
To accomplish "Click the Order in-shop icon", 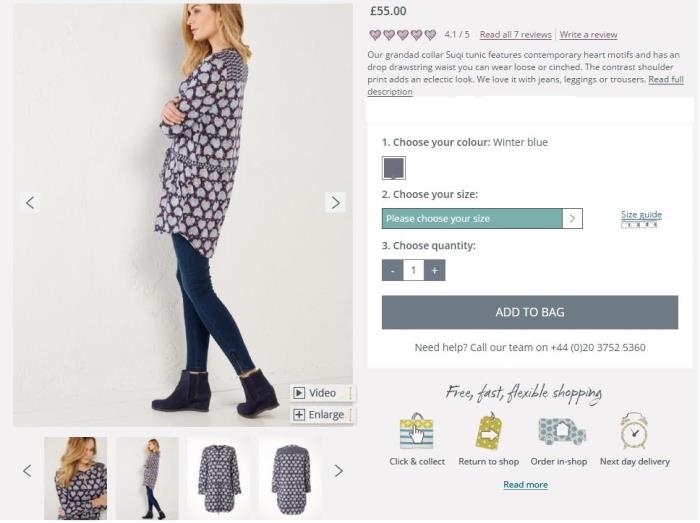I will pos(561,432).
